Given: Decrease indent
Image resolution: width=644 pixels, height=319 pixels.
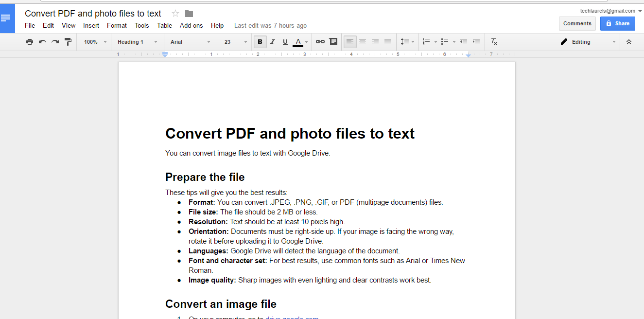Looking at the screenshot, I should (x=464, y=42).
